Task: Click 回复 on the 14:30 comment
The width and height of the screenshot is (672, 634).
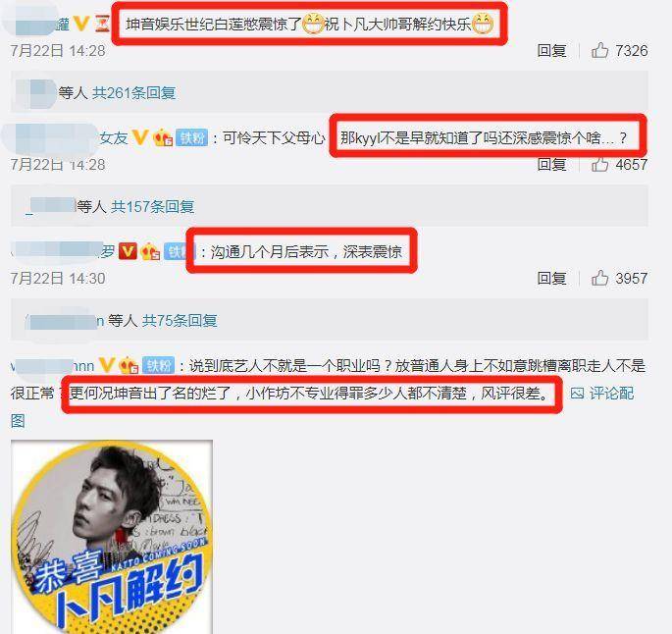Action: 551,278
